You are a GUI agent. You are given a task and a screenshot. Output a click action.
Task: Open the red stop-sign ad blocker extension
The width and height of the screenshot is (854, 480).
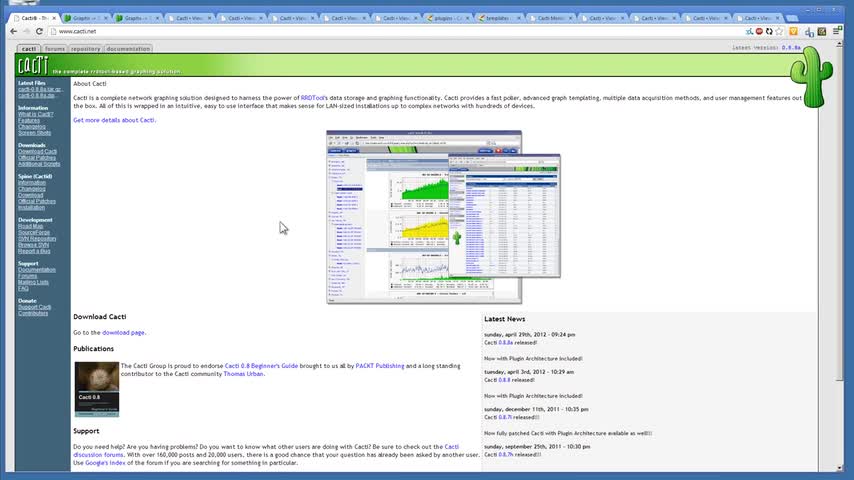pos(759,32)
